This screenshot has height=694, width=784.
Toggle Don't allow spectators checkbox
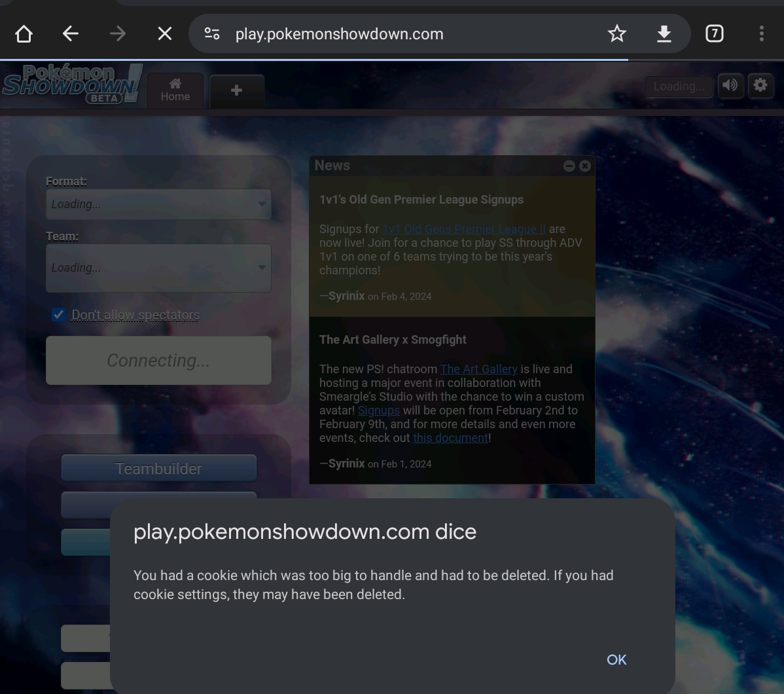pyautogui.click(x=58, y=315)
